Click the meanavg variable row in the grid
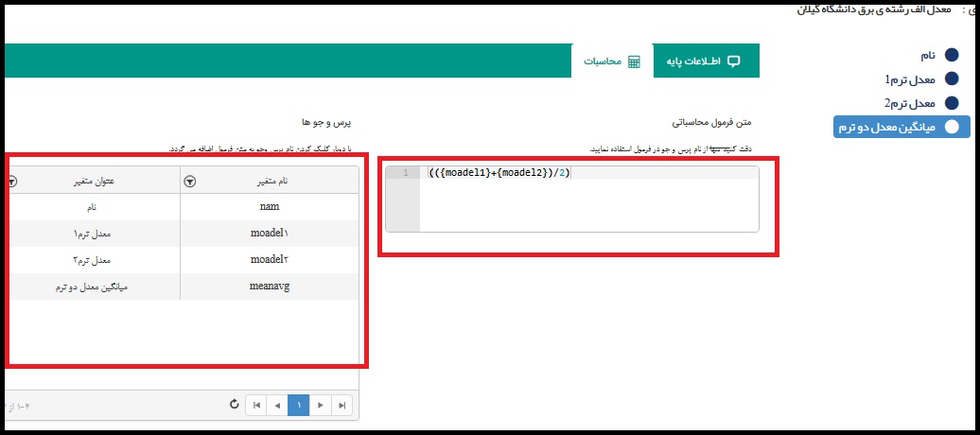980x435 pixels. pos(269,287)
